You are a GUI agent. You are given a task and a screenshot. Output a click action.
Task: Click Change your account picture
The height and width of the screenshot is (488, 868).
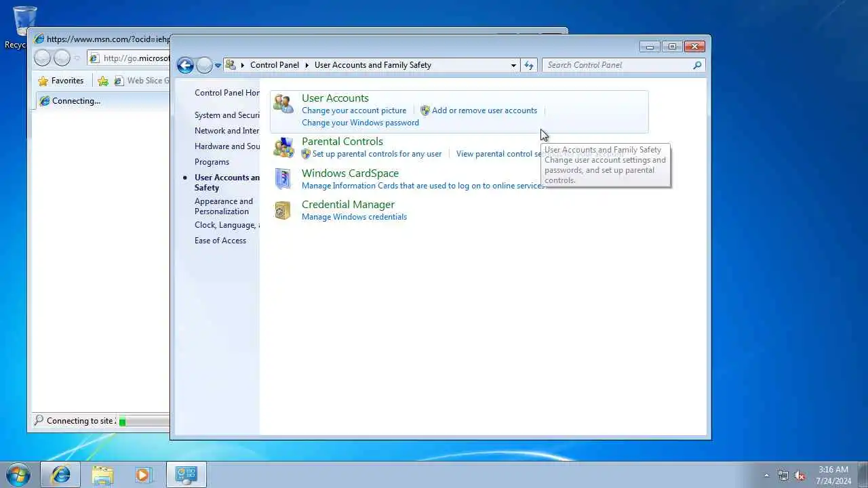coord(354,110)
